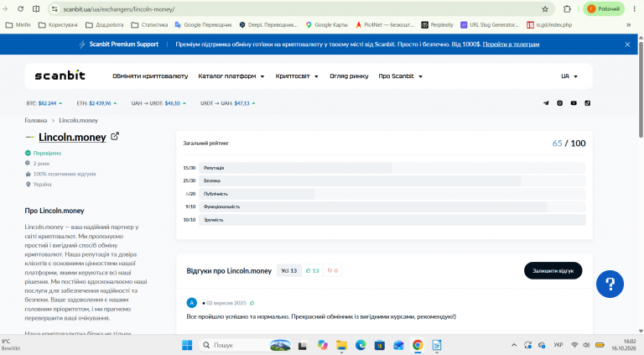The height and width of the screenshot is (355, 644).
Task: Open the UA language selector dropdown
Action: coord(569,76)
